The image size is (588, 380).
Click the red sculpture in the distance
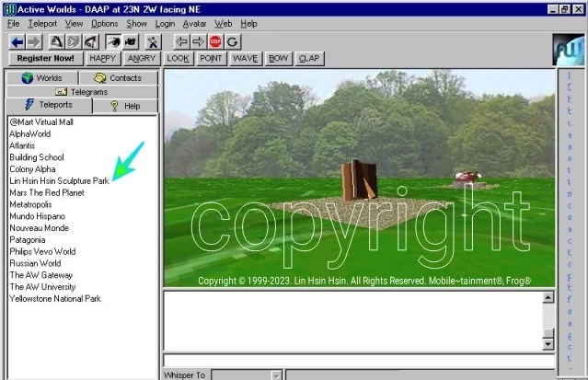point(467,177)
